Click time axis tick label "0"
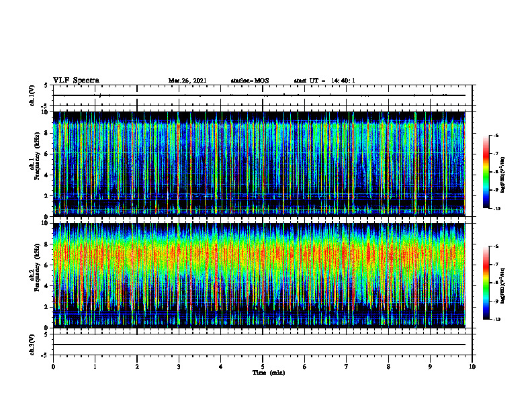Screen dimensions: 532x411 (53, 367)
